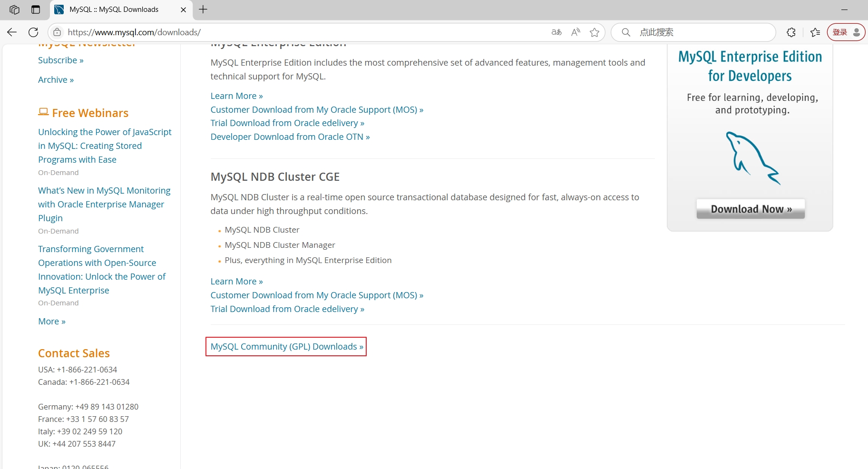View site security information lock icon
868x469 pixels.
(57, 32)
